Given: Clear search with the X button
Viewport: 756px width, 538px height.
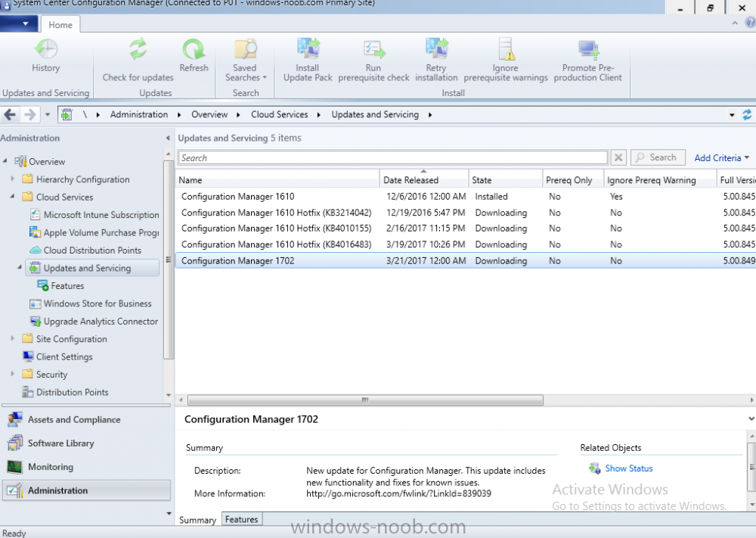Looking at the screenshot, I should coord(618,158).
